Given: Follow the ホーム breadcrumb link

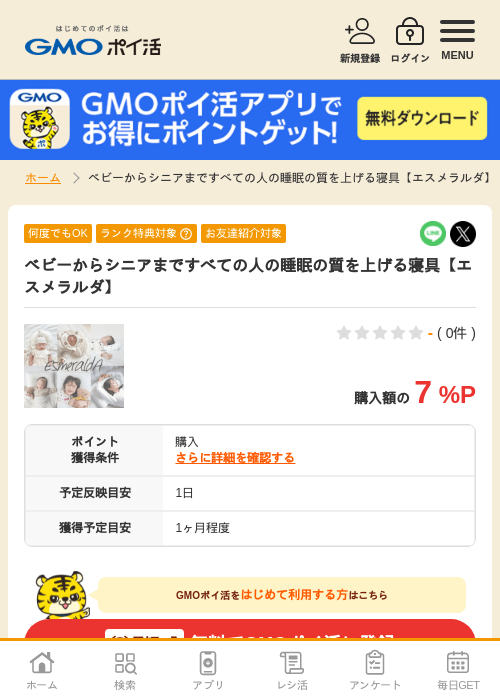Looking at the screenshot, I should coord(42,178).
